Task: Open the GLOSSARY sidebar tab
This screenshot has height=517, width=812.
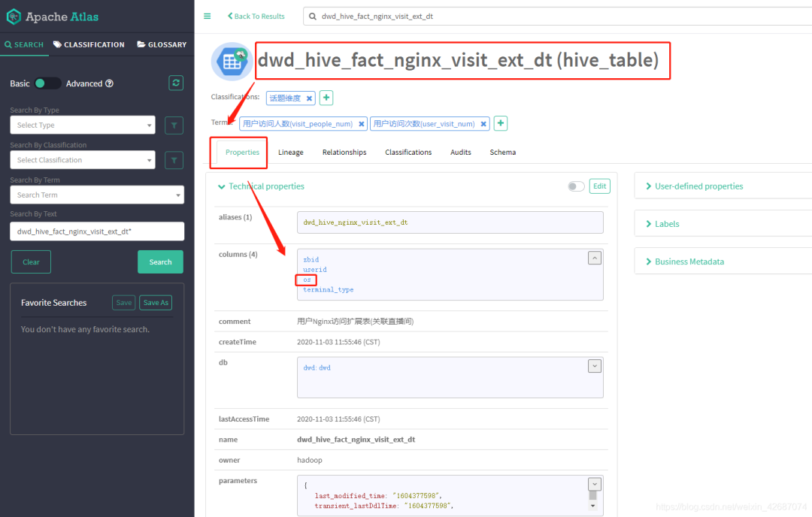Action: click(x=162, y=44)
